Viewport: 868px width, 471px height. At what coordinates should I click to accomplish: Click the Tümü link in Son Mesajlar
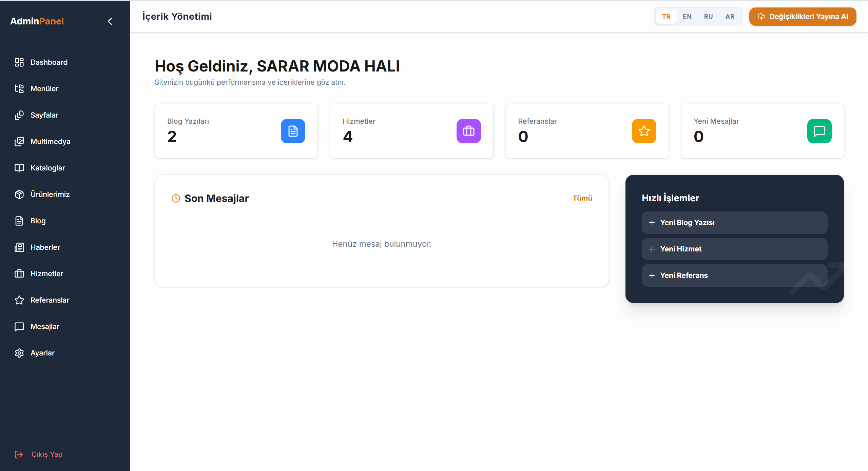[x=582, y=198]
